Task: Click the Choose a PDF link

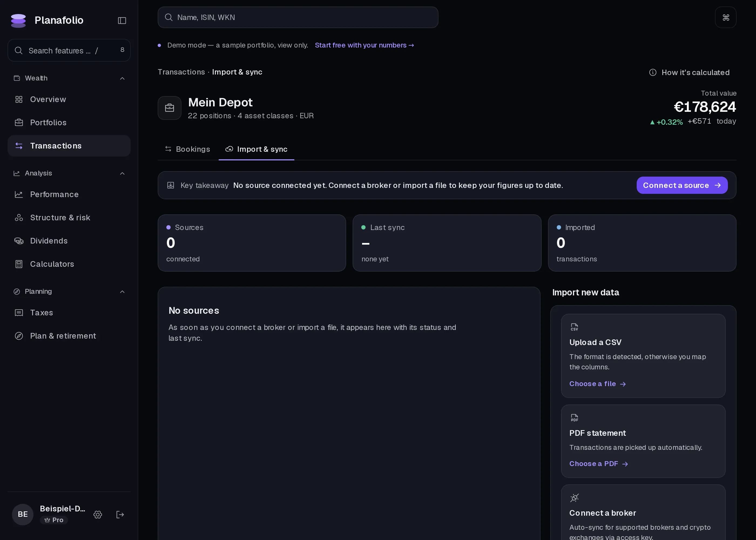Action: point(599,464)
